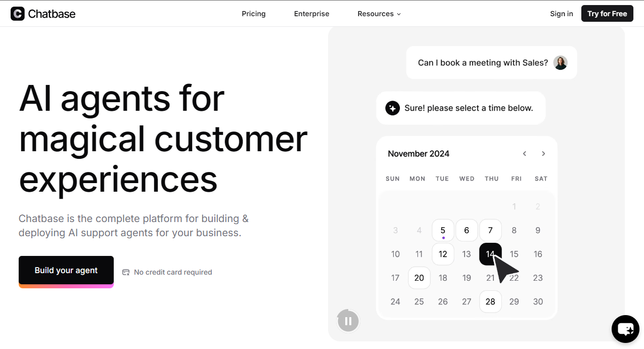This screenshot has width=644, height=349.
Task: Click the user profile avatar photo
Action: coord(560,63)
